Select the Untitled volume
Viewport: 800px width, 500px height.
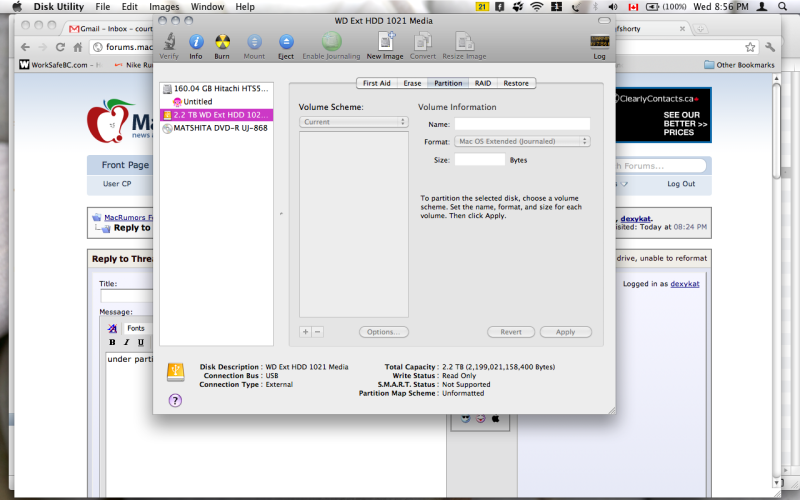point(216,102)
